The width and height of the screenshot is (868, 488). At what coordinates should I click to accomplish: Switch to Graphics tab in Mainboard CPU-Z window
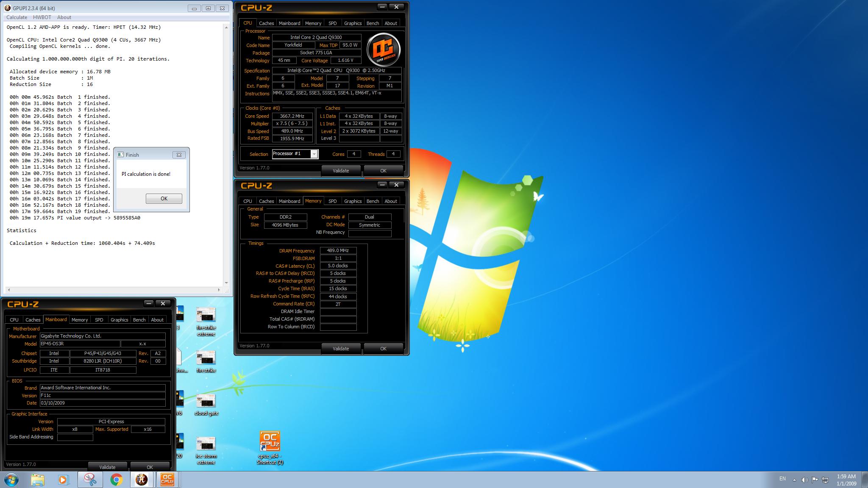click(x=120, y=320)
